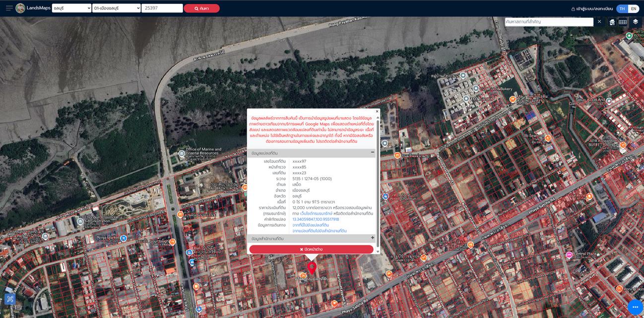Clear the place search with the X icon
644x318 pixels.
click(599, 21)
